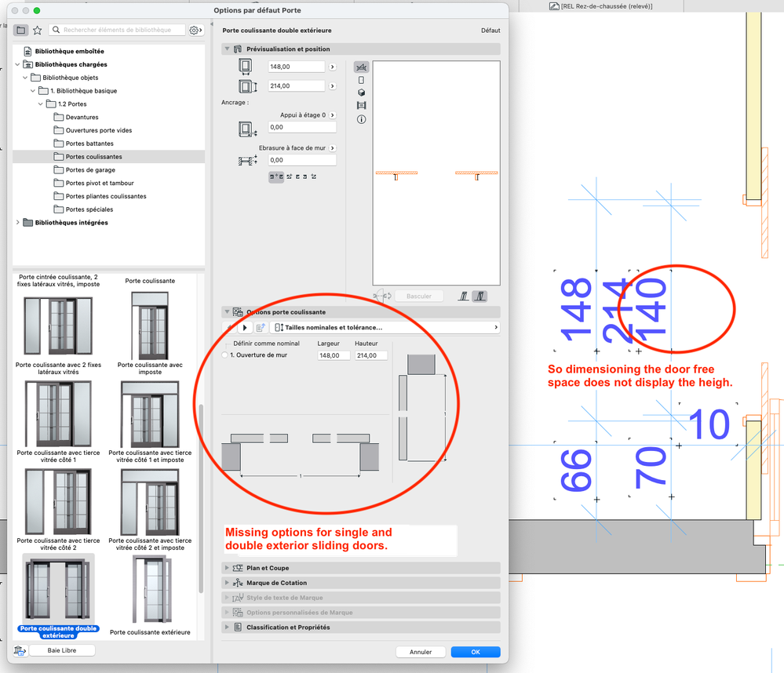Select first anchor point option icon

[x=276, y=176]
